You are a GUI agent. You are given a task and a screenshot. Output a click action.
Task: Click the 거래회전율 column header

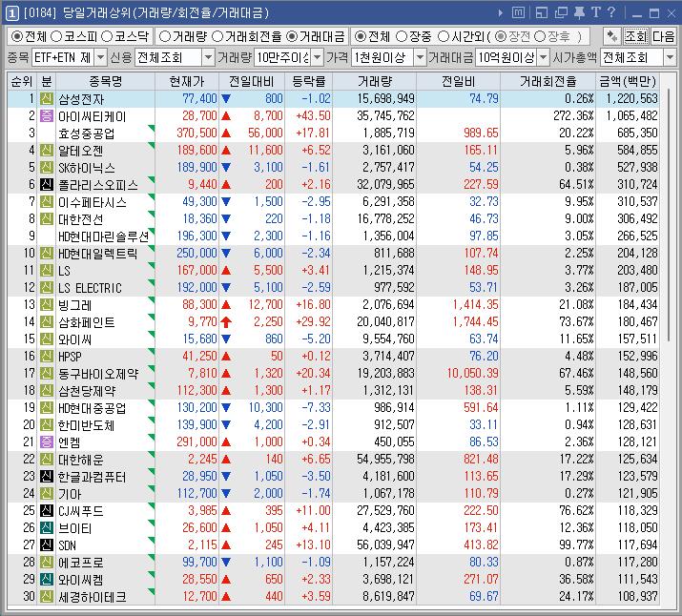[x=548, y=81]
